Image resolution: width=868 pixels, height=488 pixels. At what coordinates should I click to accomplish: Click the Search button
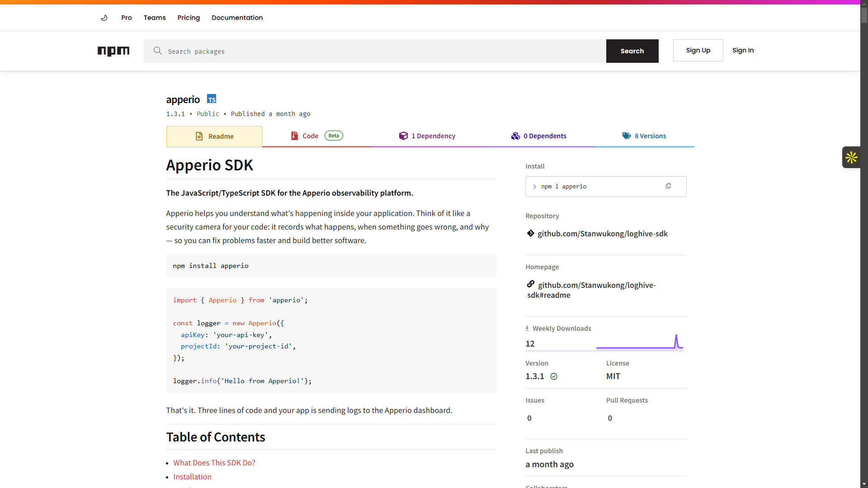(x=632, y=51)
